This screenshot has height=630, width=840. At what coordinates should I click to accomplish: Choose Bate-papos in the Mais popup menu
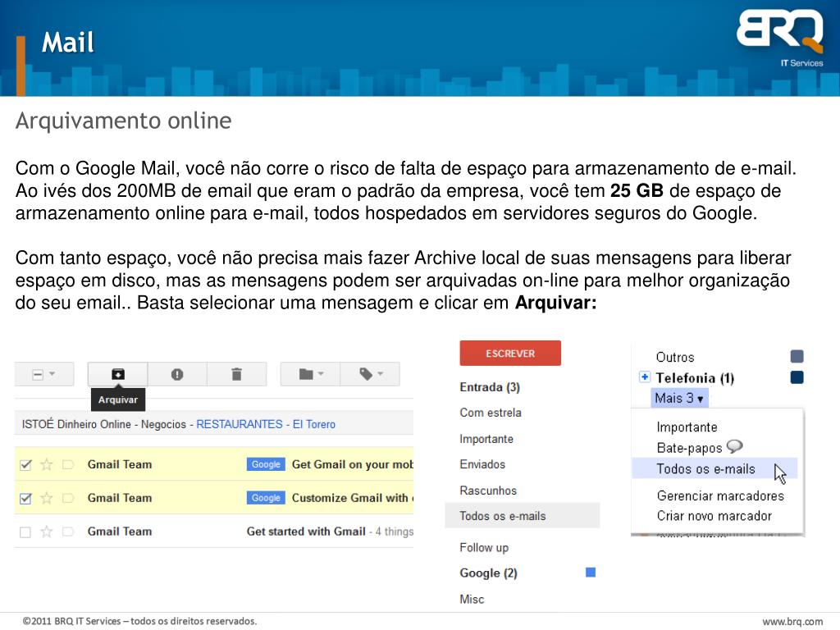pos(689,448)
